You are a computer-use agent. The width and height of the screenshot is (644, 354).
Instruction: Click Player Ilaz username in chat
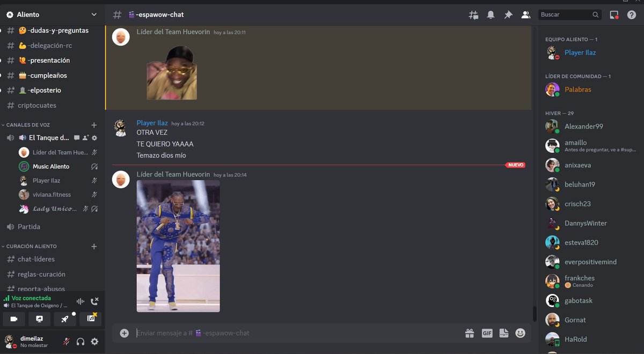pyautogui.click(x=152, y=123)
